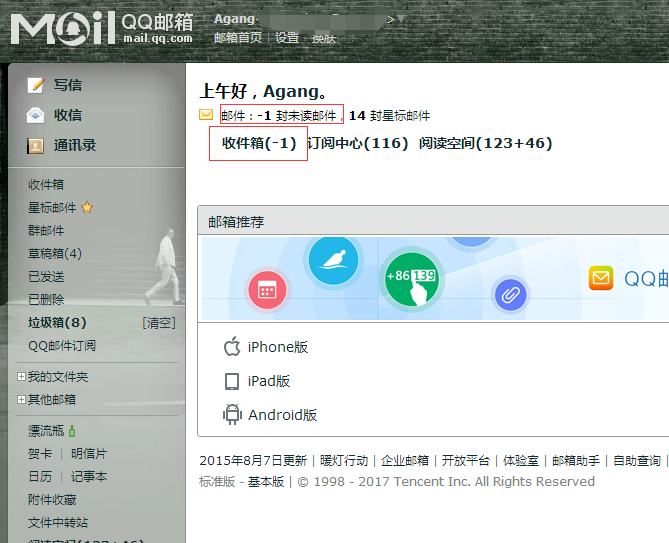The height and width of the screenshot is (543, 669).
Task: Click the blue drift bottle circle icon
Action: click(x=333, y=260)
